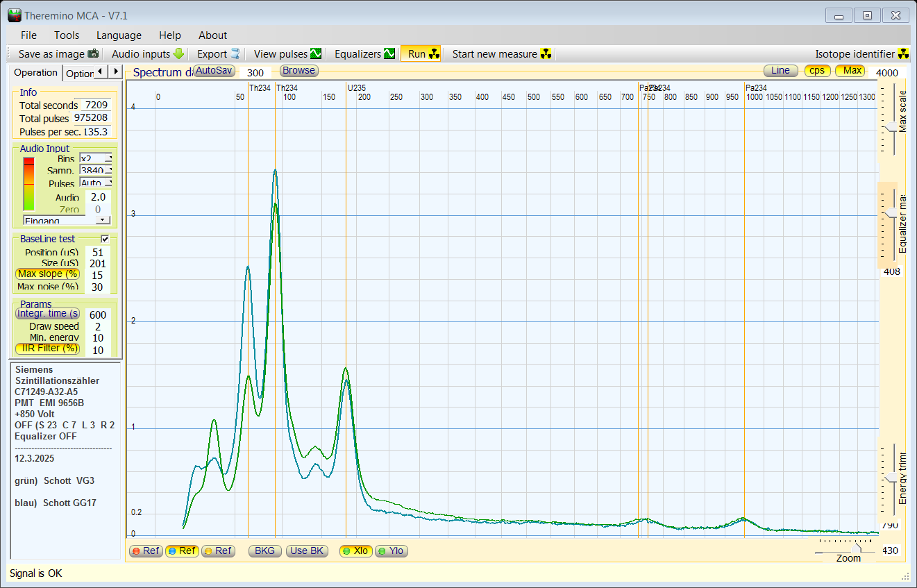Click the Max noise value field
Image resolution: width=917 pixels, height=588 pixels.
click(x=97, y=287)
